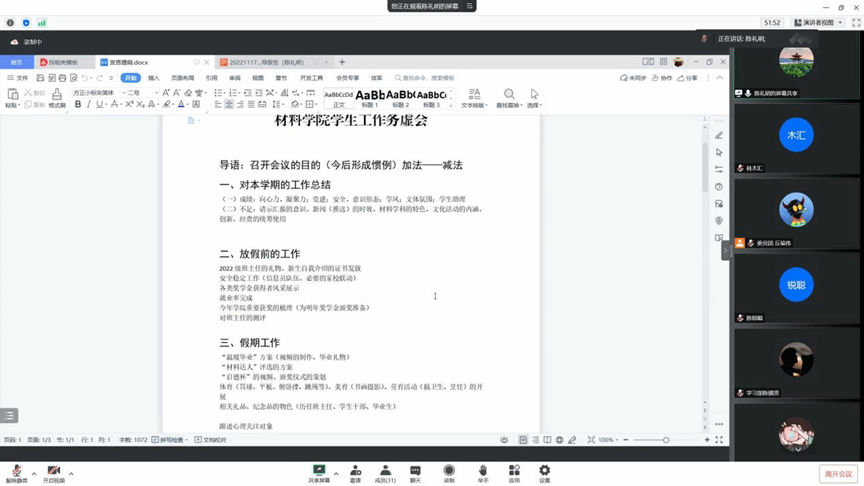Open the 成员(11) participants list
The width and height of the screenshot is (864, 486).
click(x=385, y=470)
